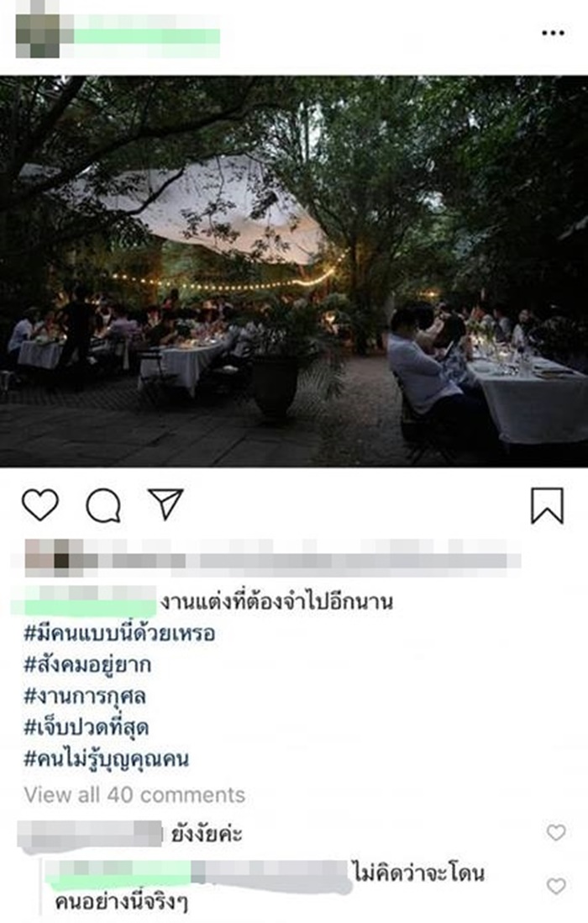Like the comment ยังงัยค่ะ with its heart

[556, 832]
